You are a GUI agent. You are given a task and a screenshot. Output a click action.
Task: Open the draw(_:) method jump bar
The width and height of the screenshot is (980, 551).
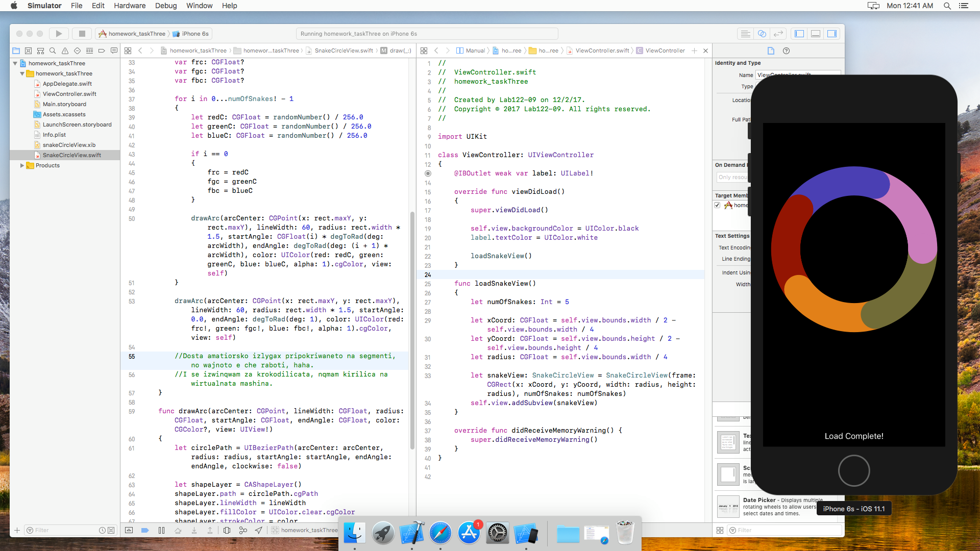(396, 51)
